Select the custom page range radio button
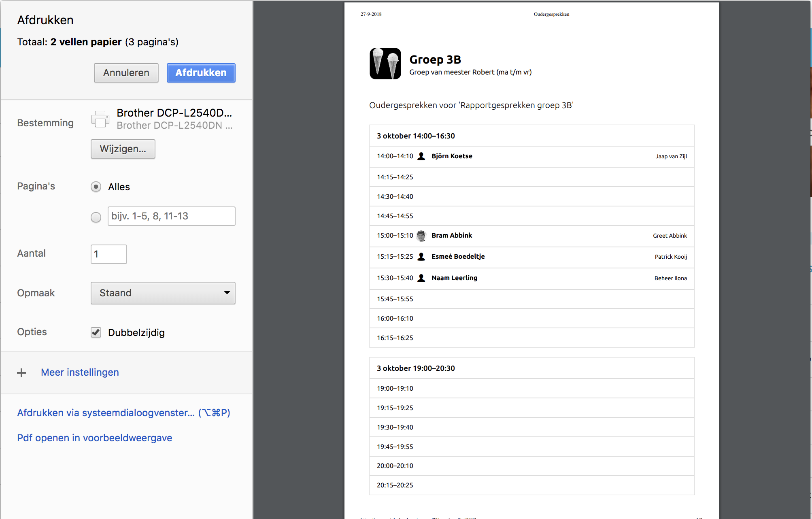The image size is (812, 519). (96, 217)
